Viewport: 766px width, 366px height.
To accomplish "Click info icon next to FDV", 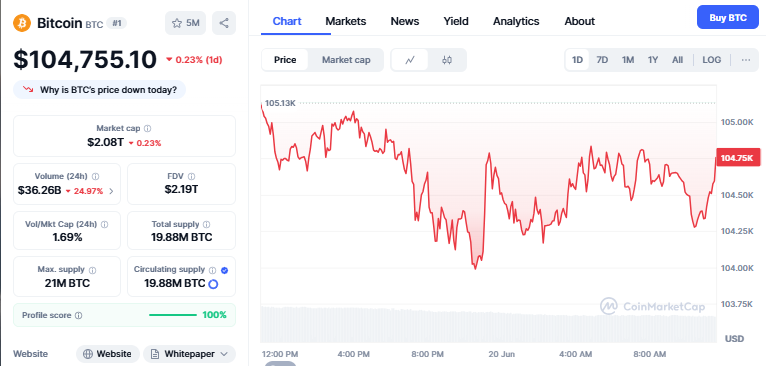I will 192,176.
